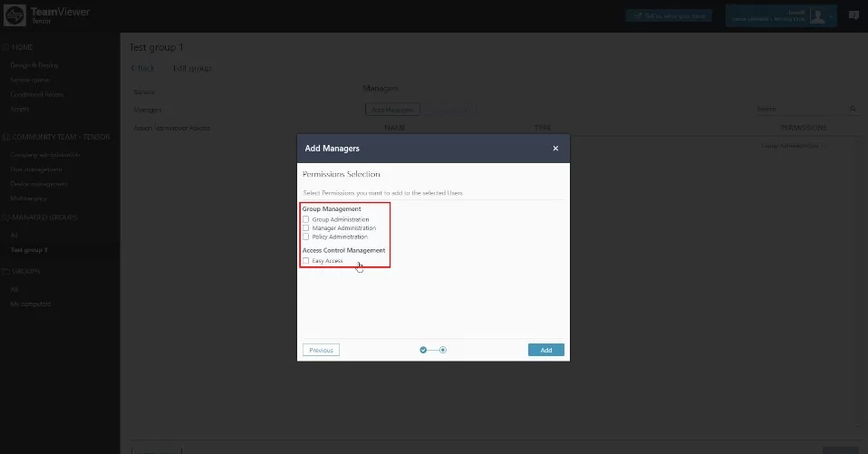This screenshot has width=868, height=454.
Task: Click the NAME column header
Action: (x=395, y=128)
